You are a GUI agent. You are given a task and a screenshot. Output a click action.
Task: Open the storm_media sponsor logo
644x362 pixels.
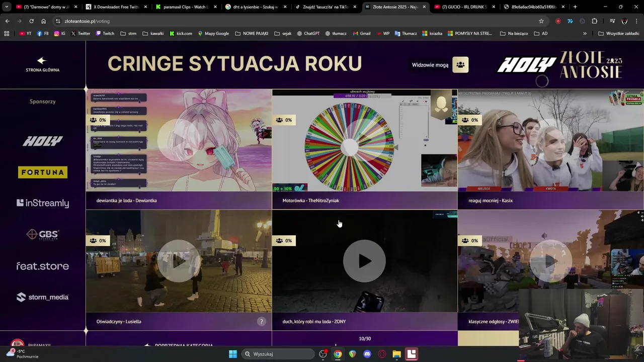[x=43, y=297]
